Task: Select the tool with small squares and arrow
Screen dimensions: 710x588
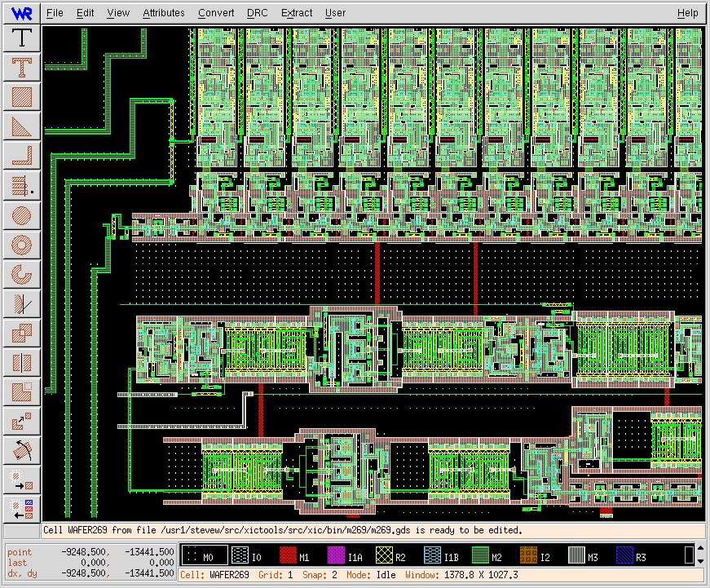Action: pyautogui.click(x=22, y=422)
